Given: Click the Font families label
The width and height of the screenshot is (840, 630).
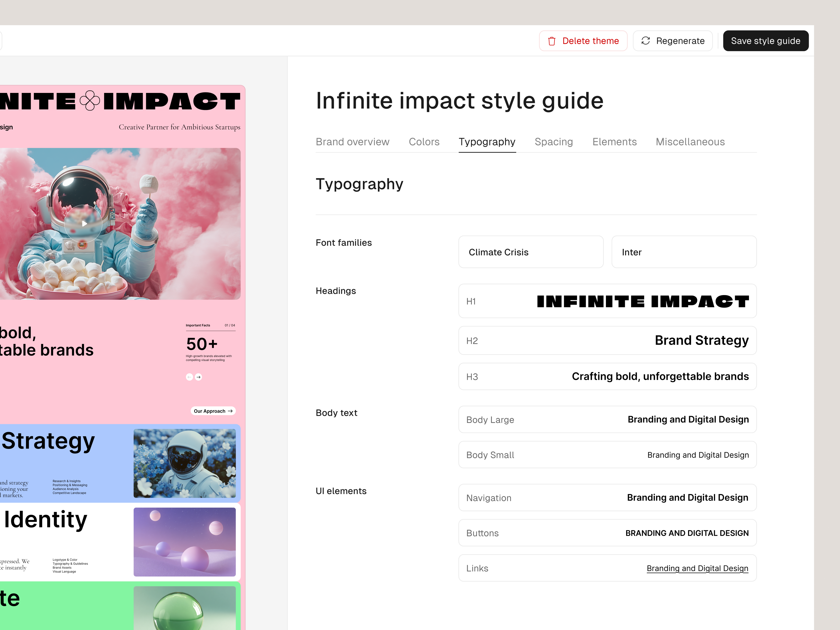Looking at the screenshot, I should (x=344, y=243).
